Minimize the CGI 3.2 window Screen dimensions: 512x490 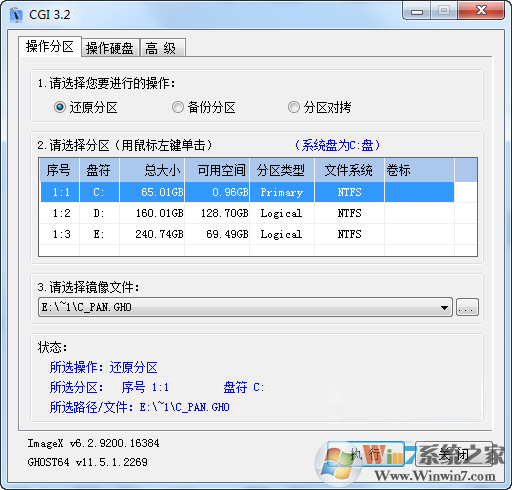417,11
